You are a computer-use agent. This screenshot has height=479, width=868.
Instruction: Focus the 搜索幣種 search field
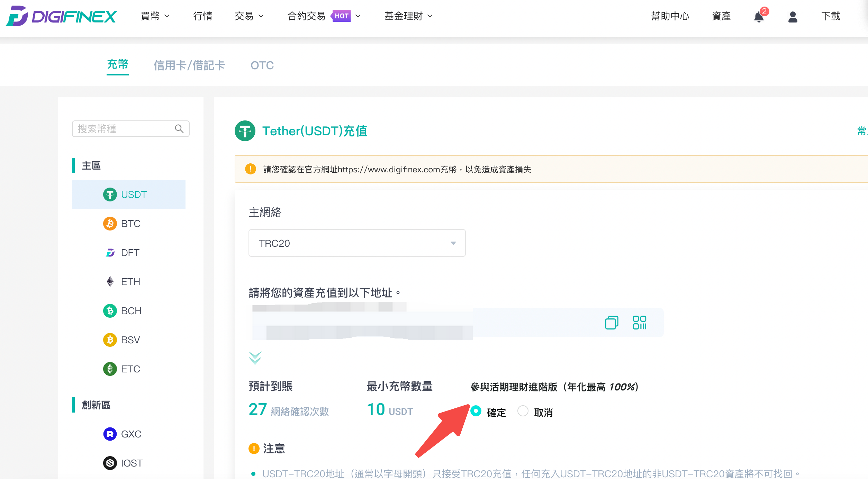point(131,129)
